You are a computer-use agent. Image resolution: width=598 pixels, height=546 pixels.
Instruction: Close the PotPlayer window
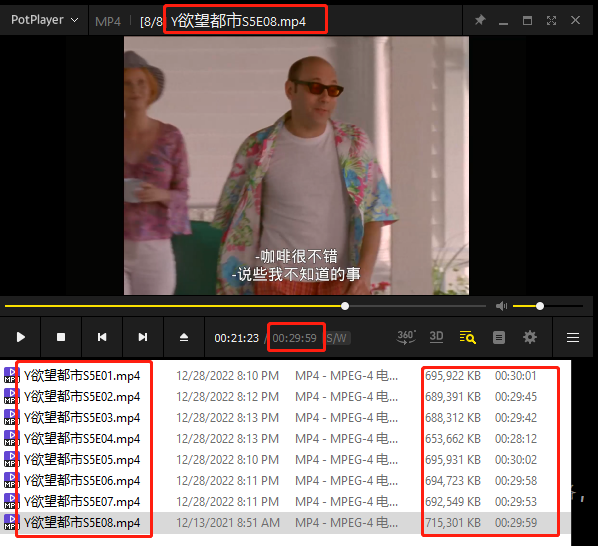(x=575, y=20)
